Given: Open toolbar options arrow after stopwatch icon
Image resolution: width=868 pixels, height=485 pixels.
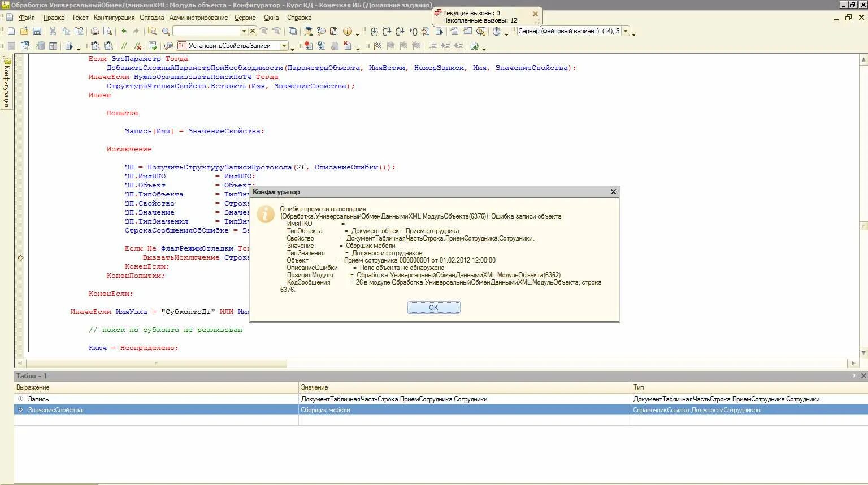Looking at the screenshot, I should point(506,34).
